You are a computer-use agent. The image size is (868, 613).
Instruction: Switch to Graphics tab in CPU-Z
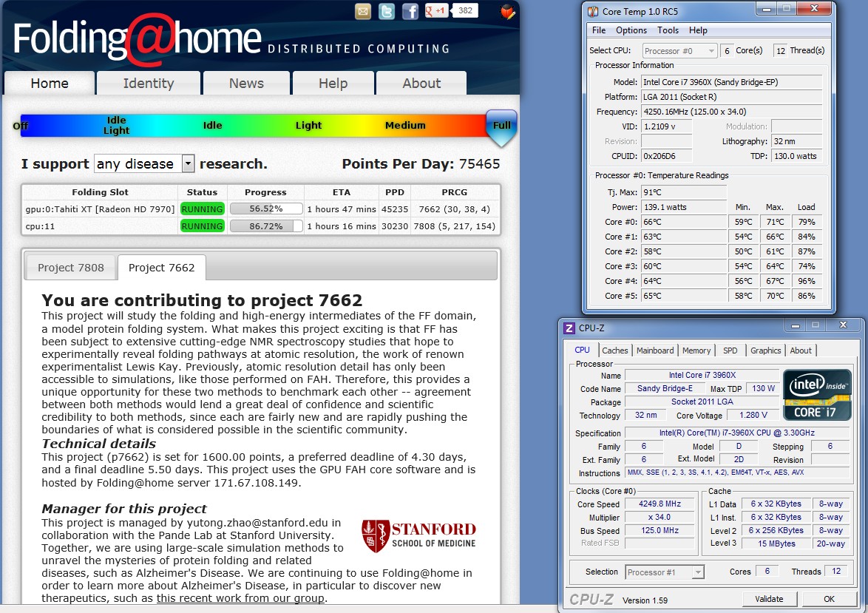(x=765, y=350)
